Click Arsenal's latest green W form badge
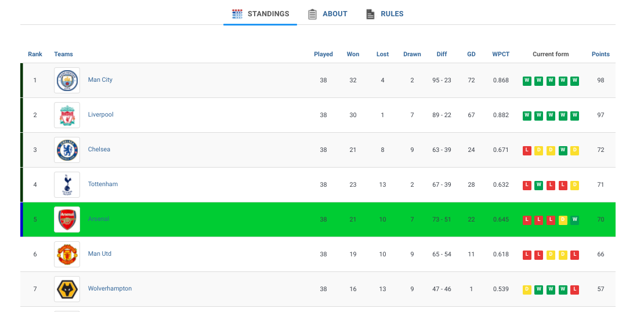This screenshot has height=312, width=644. pos(574,220)
